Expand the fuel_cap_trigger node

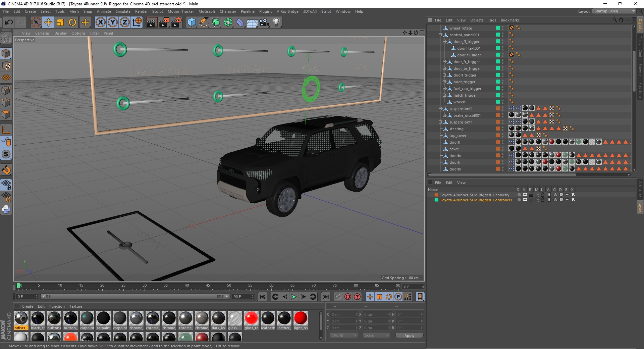coord(444,89)
